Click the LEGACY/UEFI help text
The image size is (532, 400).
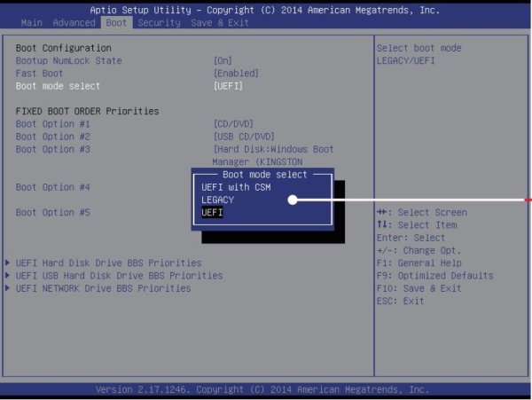(x=406, y=60)
